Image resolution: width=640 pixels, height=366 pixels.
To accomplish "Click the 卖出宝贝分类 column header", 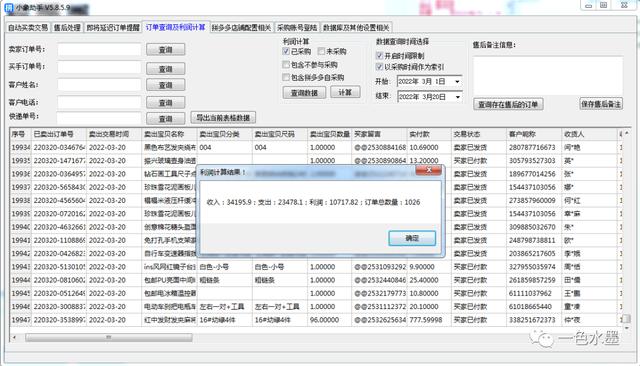I will tap(224, 134).
